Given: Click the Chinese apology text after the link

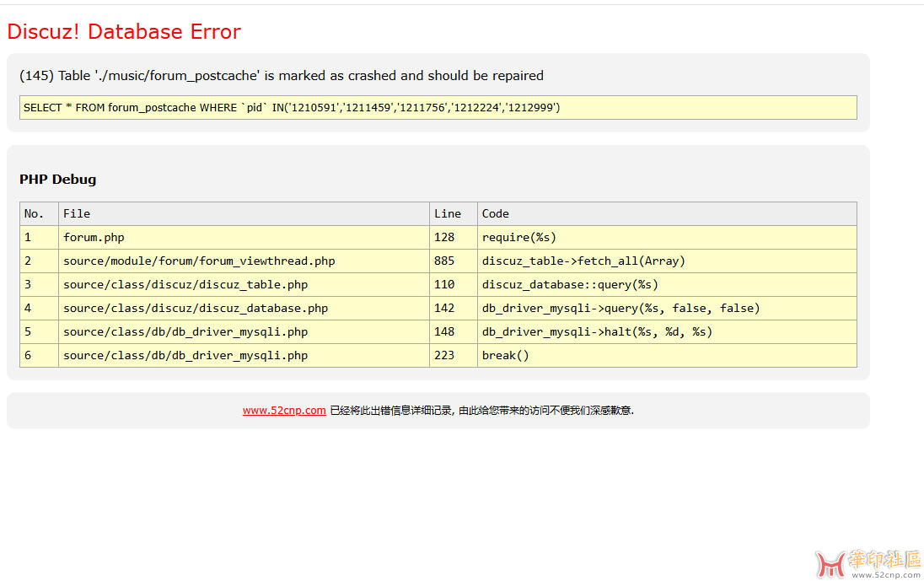Looking at the screenshot, I should [482, 410].
